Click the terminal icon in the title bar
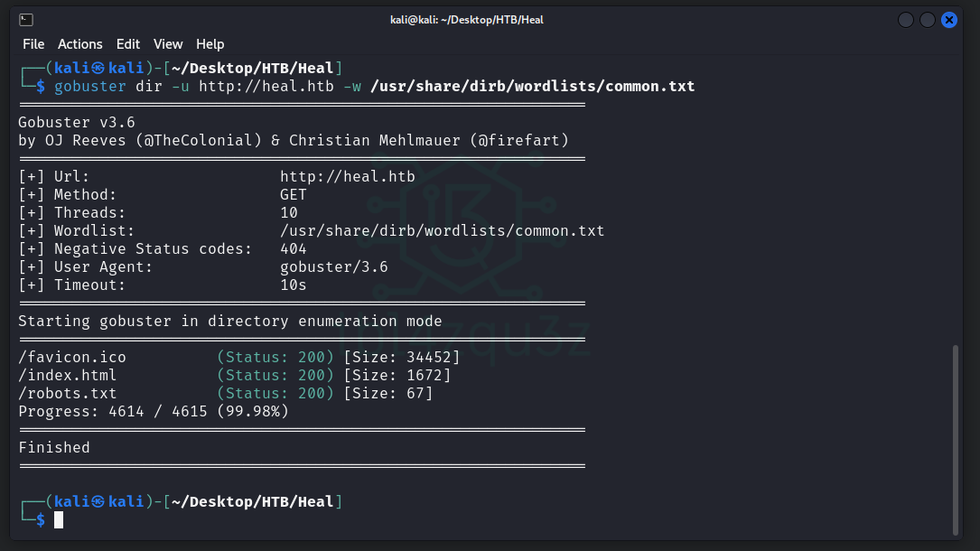The height and width of the screenshot is (551, 980). click(26, 19)
